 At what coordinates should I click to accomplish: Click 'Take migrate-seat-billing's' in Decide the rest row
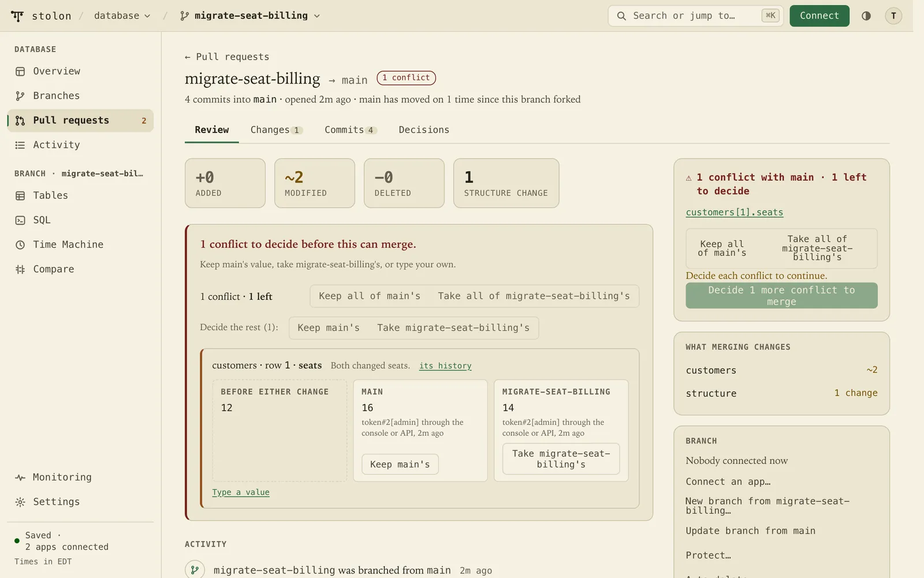pyautogui.click(x=453, y=328)
